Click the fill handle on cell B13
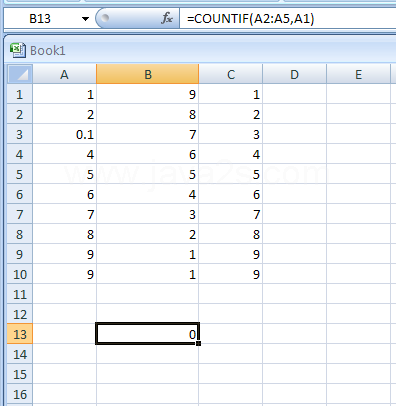396x406 pixels. pos(199,343)
